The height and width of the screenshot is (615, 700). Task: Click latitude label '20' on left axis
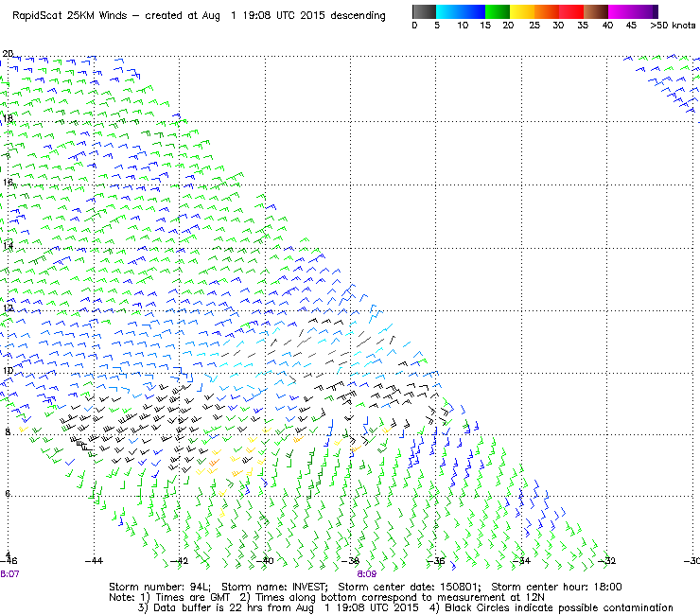click(x=8, y=54)
